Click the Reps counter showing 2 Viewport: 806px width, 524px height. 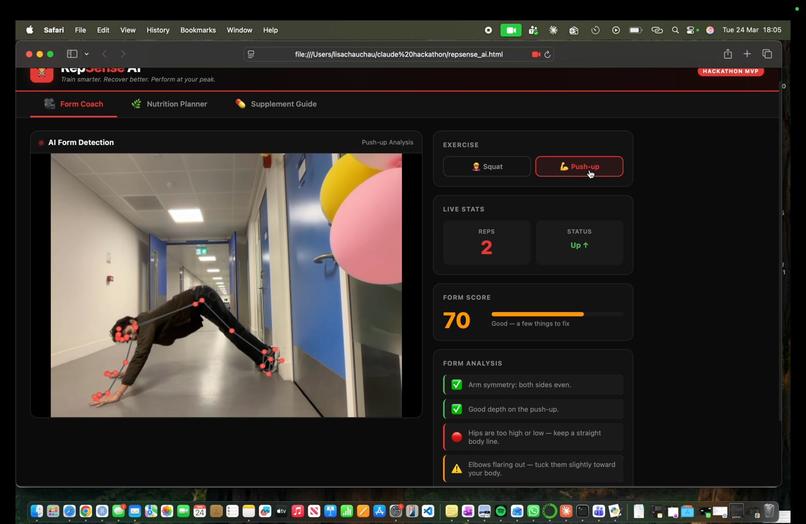pos(486,248)
